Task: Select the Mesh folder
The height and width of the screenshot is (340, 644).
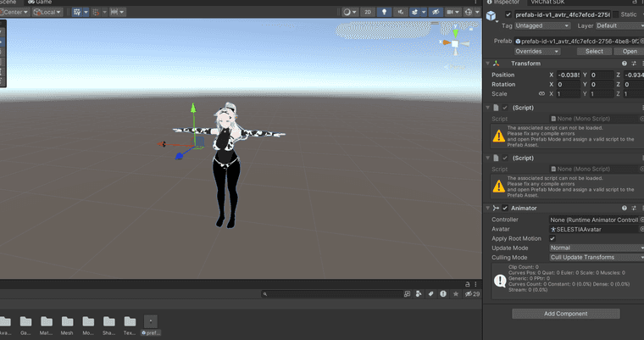Action: (x=67, y=326)
